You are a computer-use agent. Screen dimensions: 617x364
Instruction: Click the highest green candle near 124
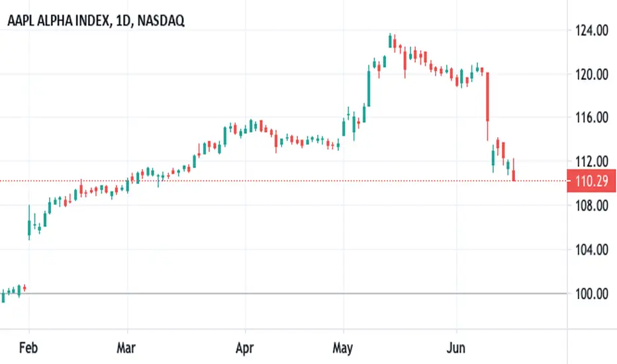[x=390, y=41]
